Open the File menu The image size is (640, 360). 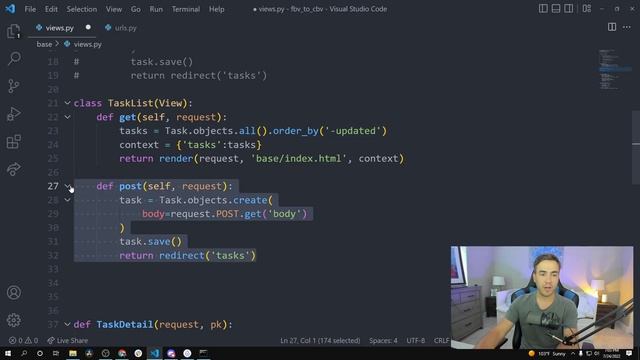pos(30,9)
